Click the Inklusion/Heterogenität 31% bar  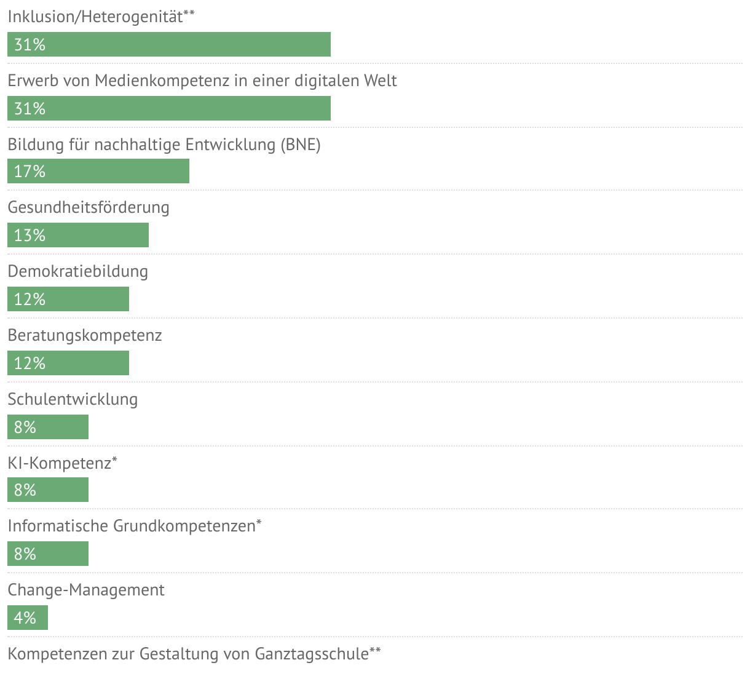coord(169,44)
